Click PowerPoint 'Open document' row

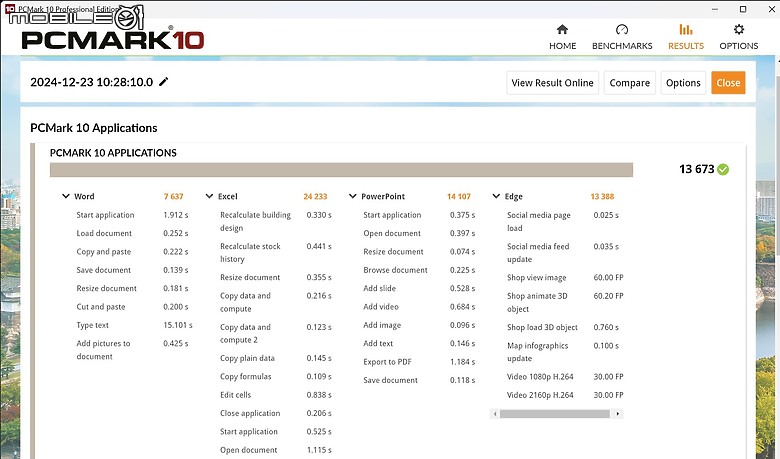coord(419,233)
